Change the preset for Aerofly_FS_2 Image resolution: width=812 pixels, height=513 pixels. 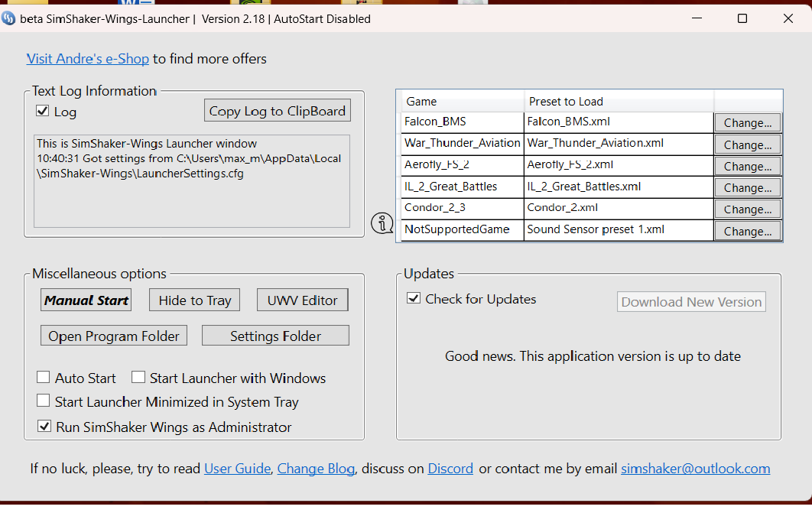(x=747, y=166)
